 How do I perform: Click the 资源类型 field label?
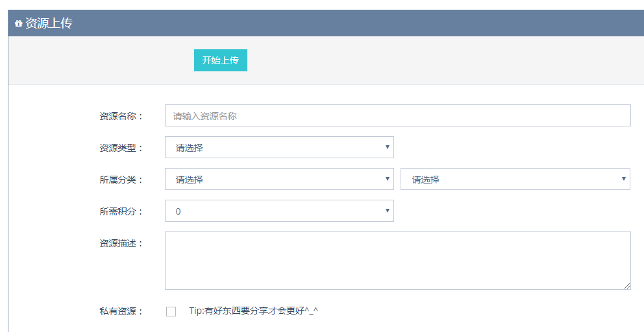tap(121, 148)
